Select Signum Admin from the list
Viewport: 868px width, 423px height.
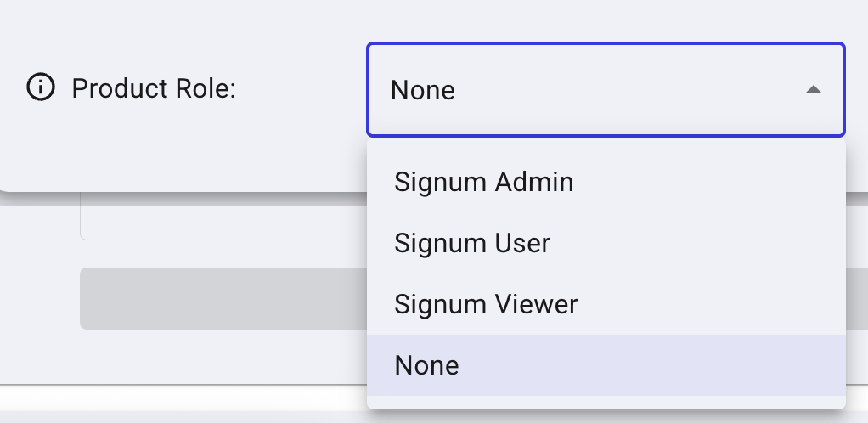point(484,182)
